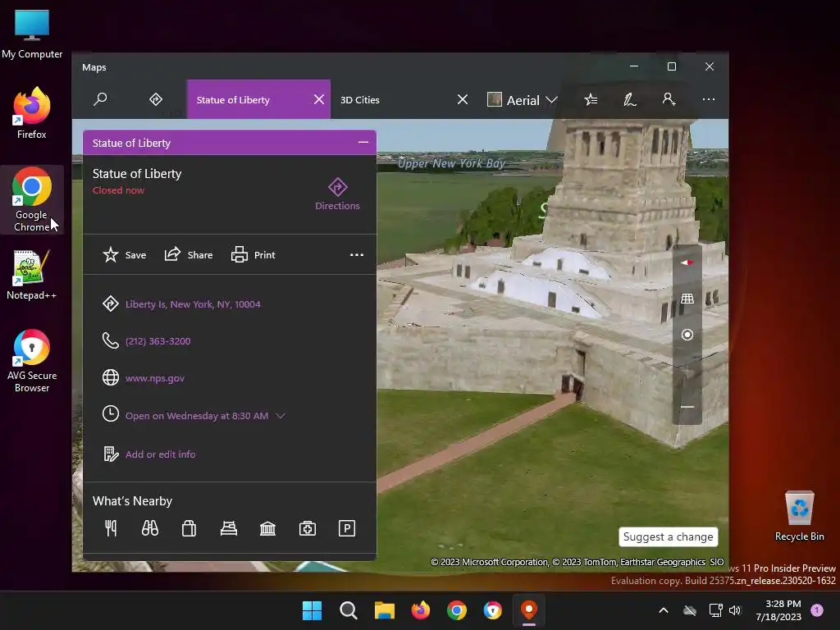Show hidden system tray icons

663,610
